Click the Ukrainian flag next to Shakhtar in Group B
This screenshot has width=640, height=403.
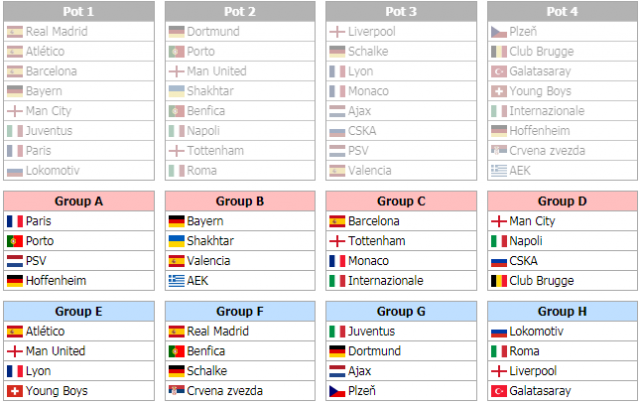176,241
